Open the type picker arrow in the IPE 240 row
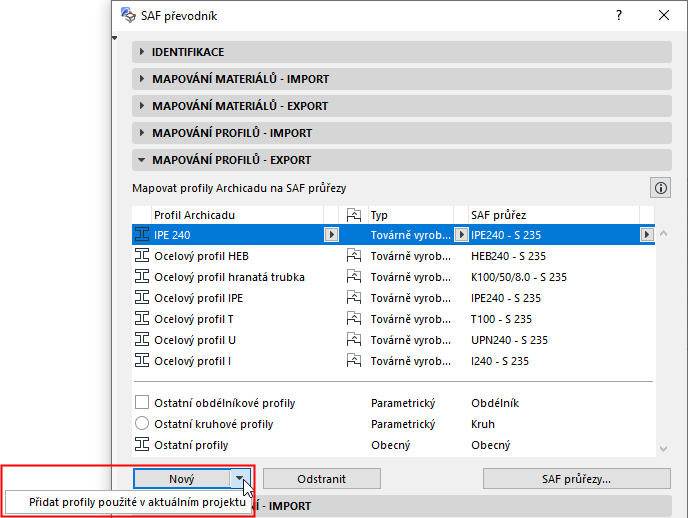 (x=461, y=235)
